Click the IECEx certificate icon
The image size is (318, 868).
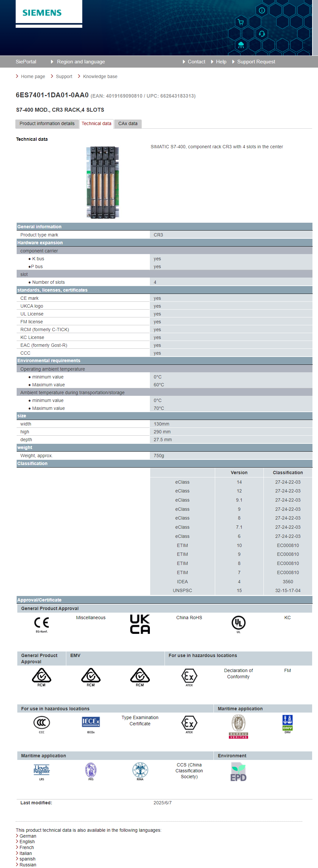(91, 723)
